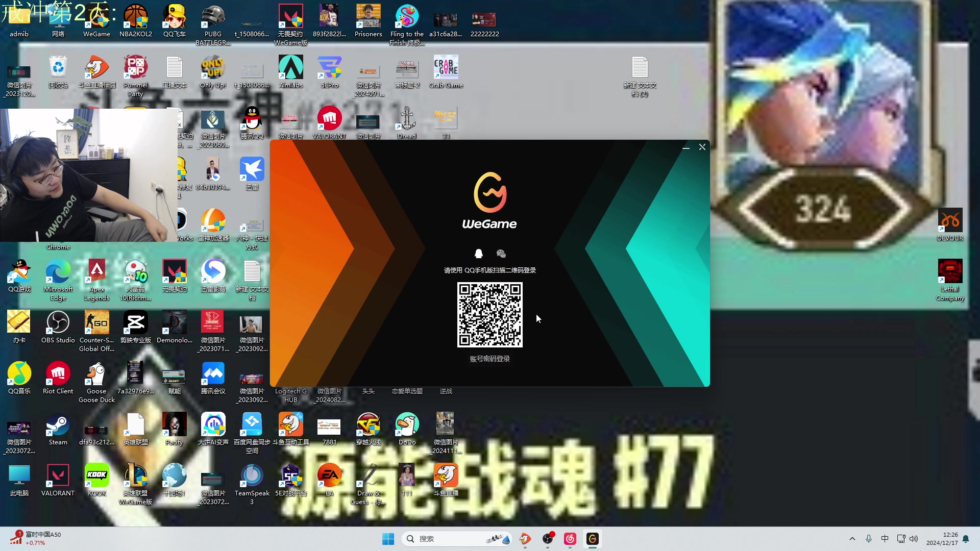Screen dimensions: 980x551
Task: Open 迅雷 desktop icon
Action: (x=252, y=174)
